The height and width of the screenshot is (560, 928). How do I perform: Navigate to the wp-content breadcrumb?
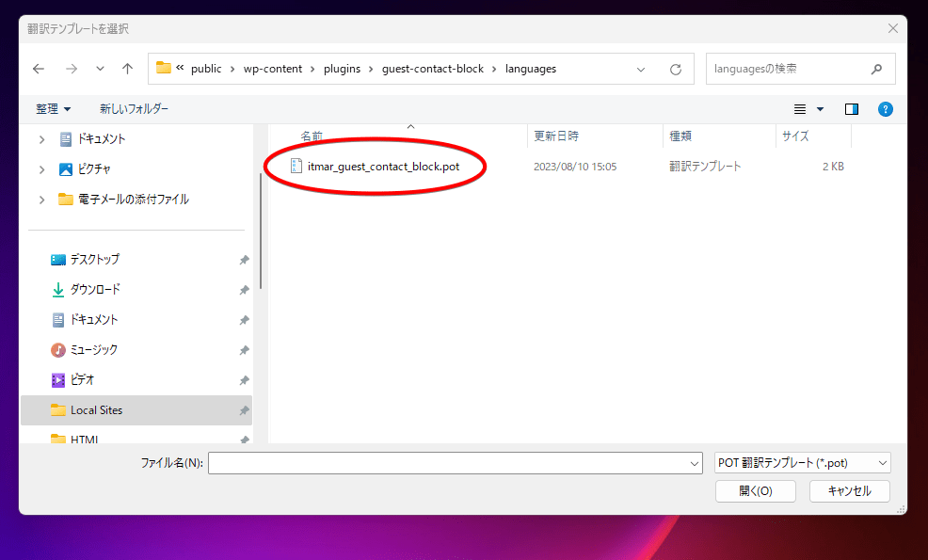(273, 69)
